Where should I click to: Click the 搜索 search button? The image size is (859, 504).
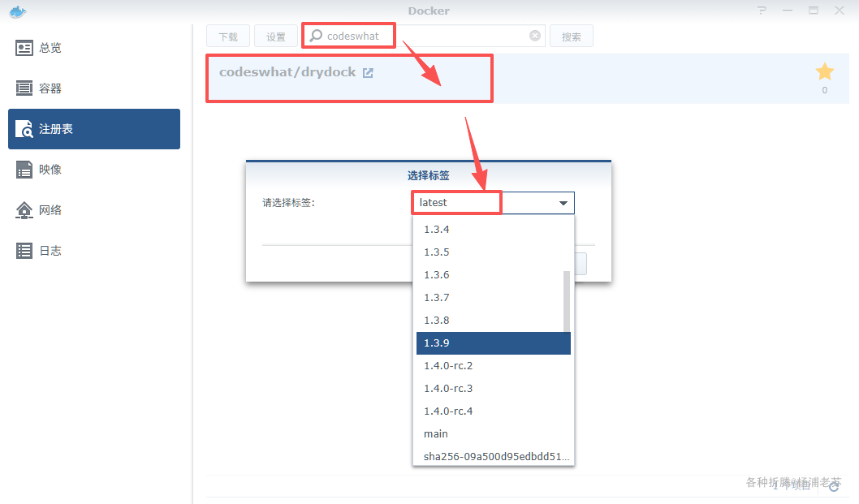coord(571,37)
